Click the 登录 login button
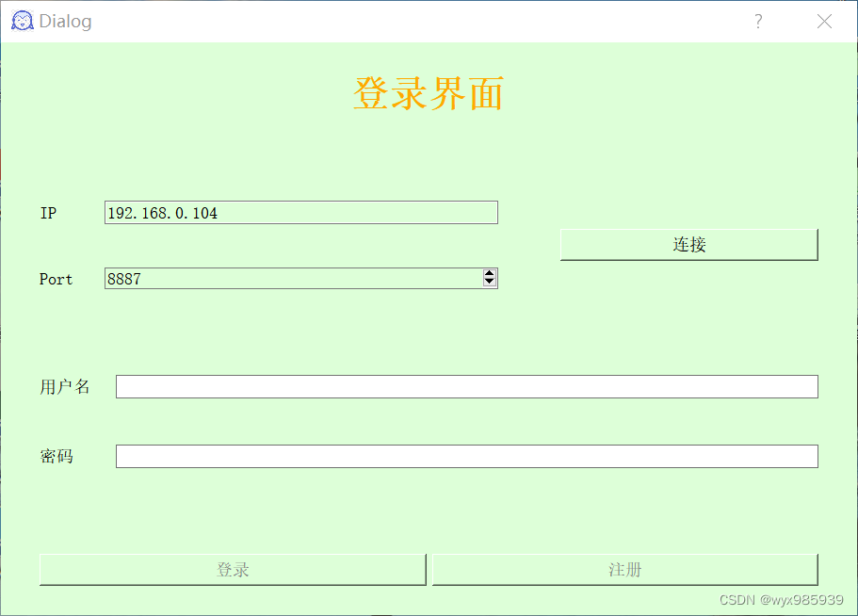 [x=233, y=570]
